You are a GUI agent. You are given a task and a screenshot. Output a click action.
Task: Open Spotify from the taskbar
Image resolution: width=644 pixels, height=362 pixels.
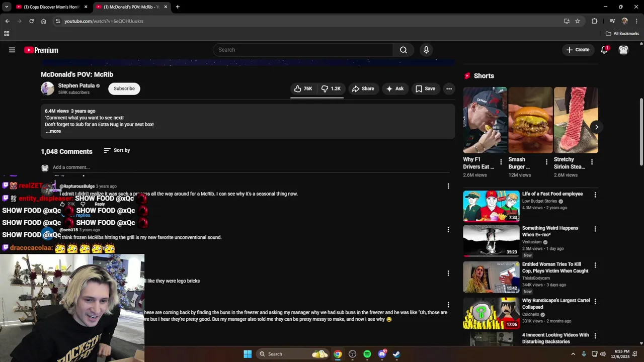tap(367, 354)
